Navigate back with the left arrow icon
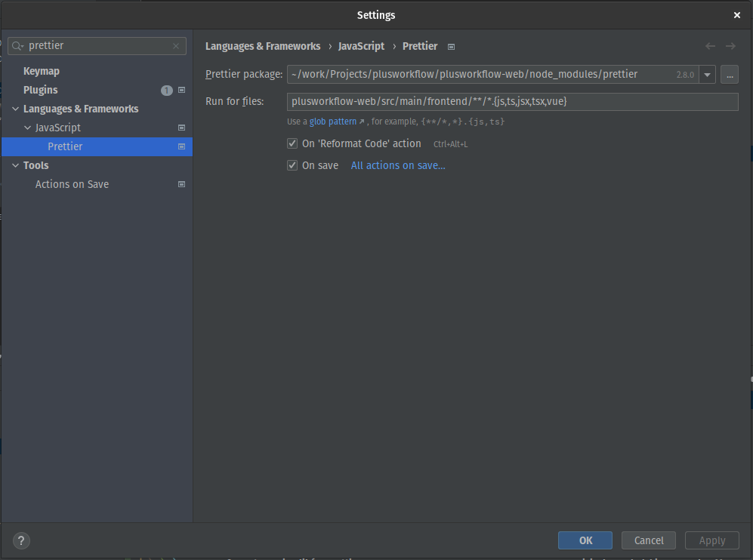This screenshot has height=560, width=753. [x=710, y=46]
